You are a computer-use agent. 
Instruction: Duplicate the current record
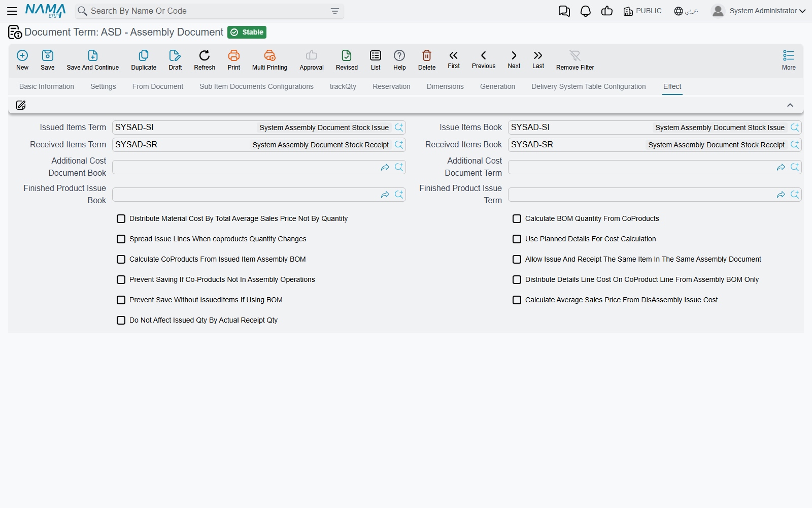(144, 59)
